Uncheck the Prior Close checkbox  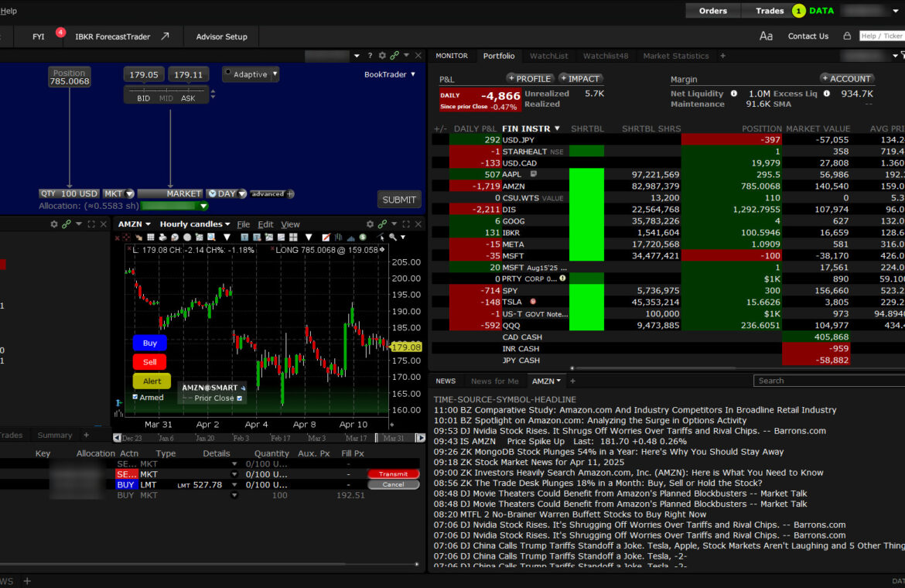(239, 398)
